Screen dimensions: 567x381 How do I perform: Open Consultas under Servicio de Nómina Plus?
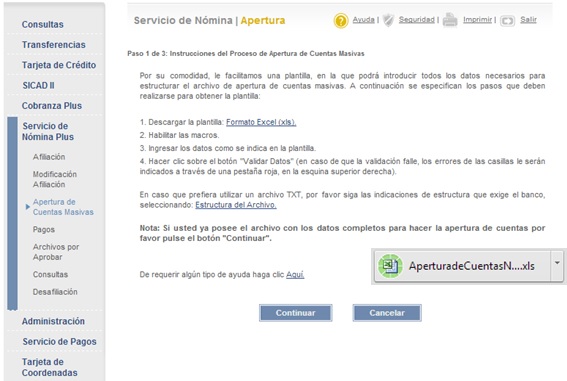click(x=50, y=274)
